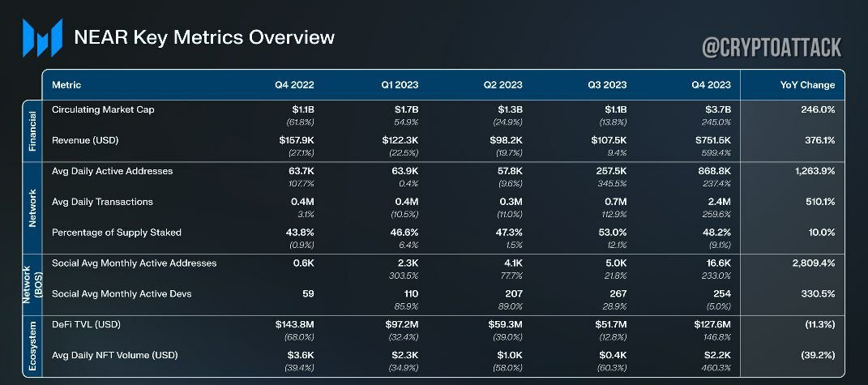Select the YoY Change column header
Screen dimensions: 868x385
click(x=806, y=85)
